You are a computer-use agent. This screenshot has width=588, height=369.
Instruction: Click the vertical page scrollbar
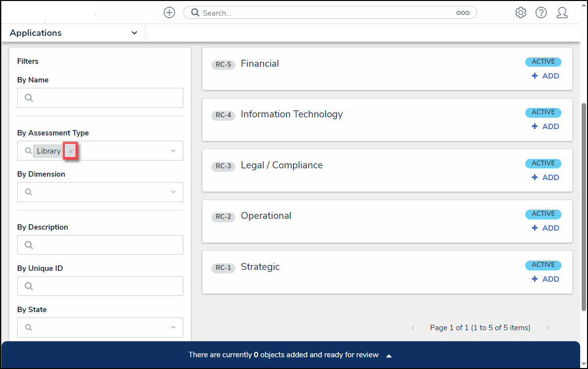point(584,206)
